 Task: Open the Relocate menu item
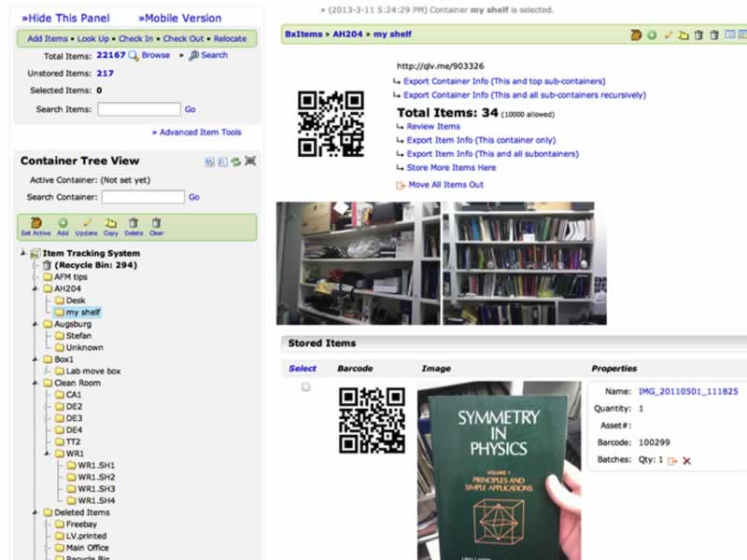coord(230,38)
